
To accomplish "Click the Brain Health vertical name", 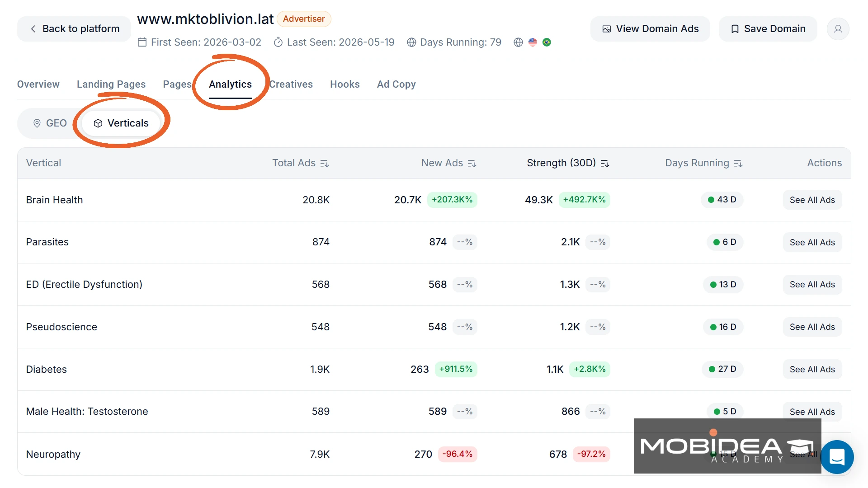I will [54, 200].
